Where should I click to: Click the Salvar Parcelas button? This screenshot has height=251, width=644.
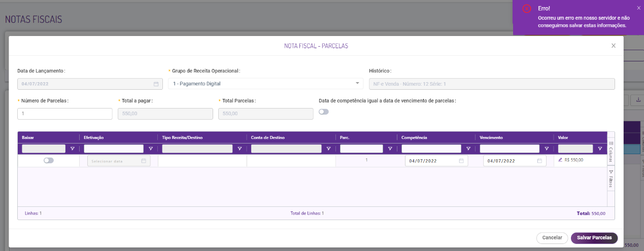(594, 238)
